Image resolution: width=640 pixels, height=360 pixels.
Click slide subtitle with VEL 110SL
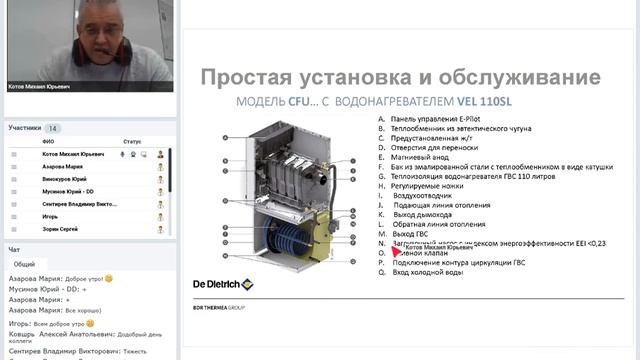[x=373, y=101]
